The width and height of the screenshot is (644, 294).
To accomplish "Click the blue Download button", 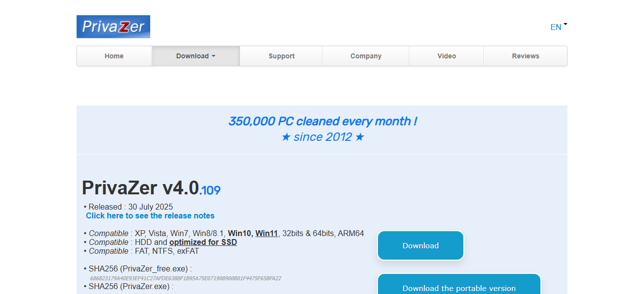I will pos(421,245).
